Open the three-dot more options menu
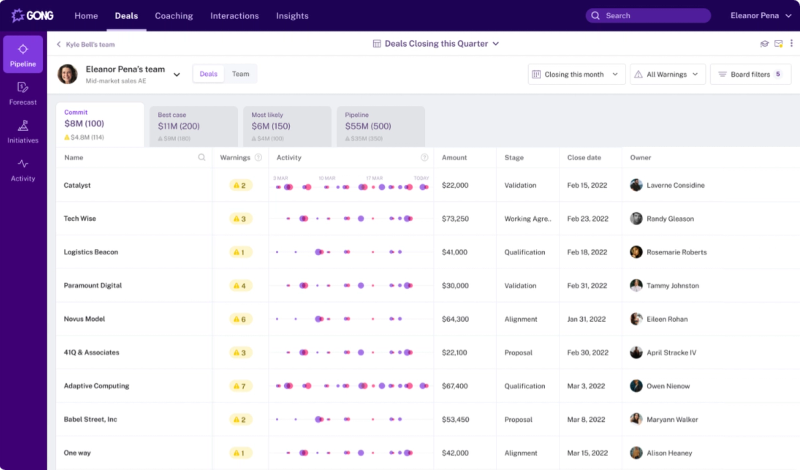Viewport: 800px width, 470px height. click(790, 44)
